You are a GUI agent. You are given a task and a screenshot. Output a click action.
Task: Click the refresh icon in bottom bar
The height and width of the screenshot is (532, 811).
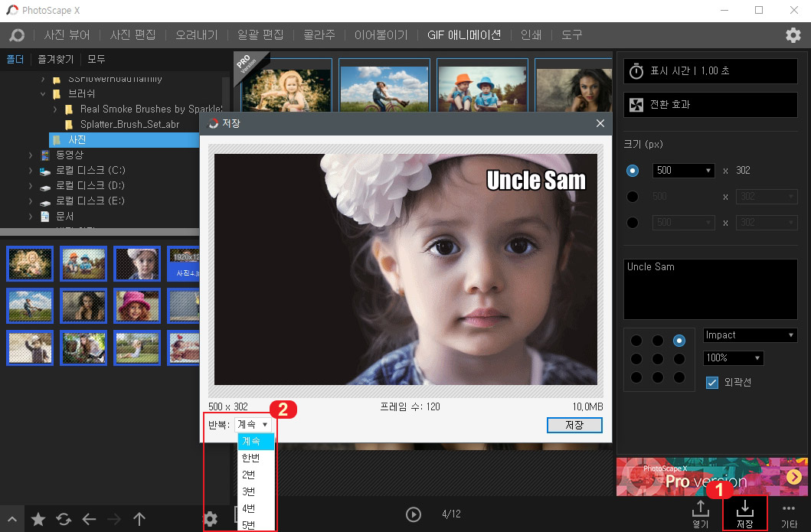pos(64,518)
